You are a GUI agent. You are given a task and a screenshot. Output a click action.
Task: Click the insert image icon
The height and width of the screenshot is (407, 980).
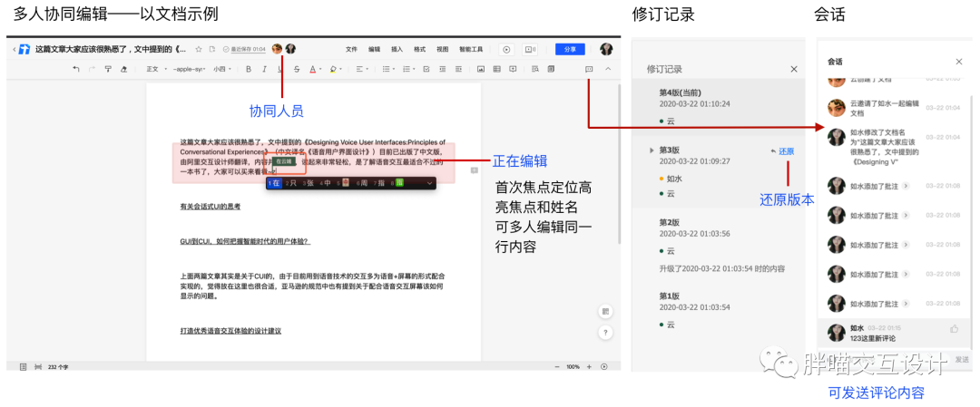coord(481,69)
